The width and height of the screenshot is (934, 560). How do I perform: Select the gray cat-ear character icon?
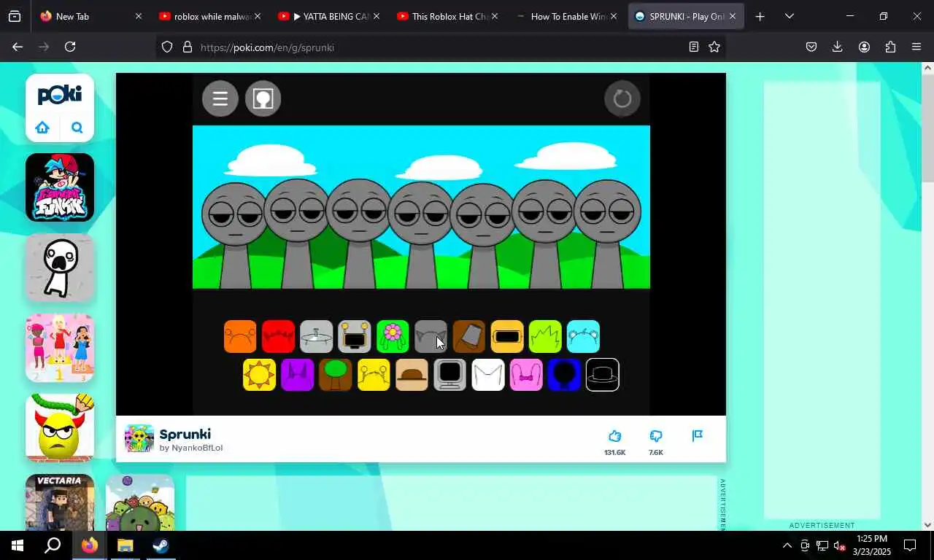(431, 337)
